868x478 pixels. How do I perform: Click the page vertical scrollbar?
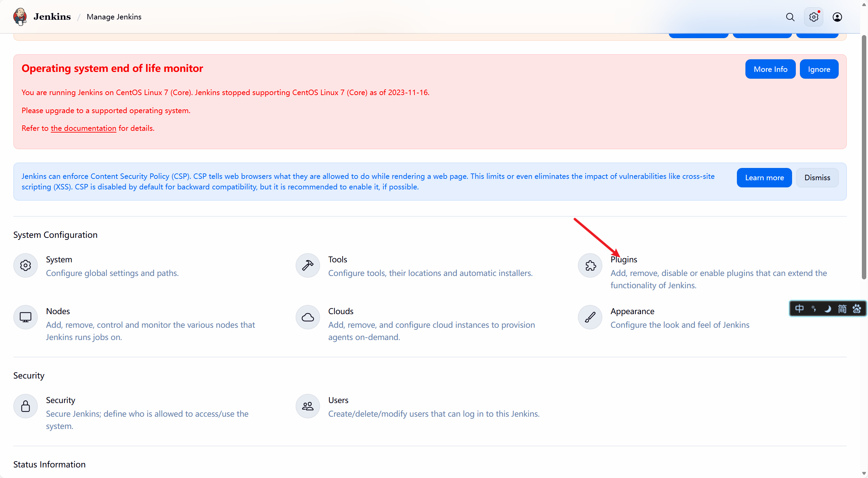(864, 157)
